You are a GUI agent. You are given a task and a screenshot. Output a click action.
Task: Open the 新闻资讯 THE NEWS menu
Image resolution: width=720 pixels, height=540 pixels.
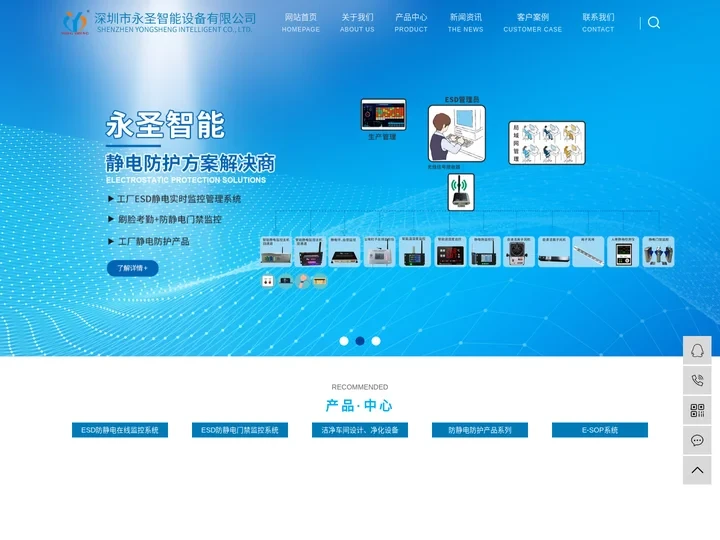(x=465, y=22)
